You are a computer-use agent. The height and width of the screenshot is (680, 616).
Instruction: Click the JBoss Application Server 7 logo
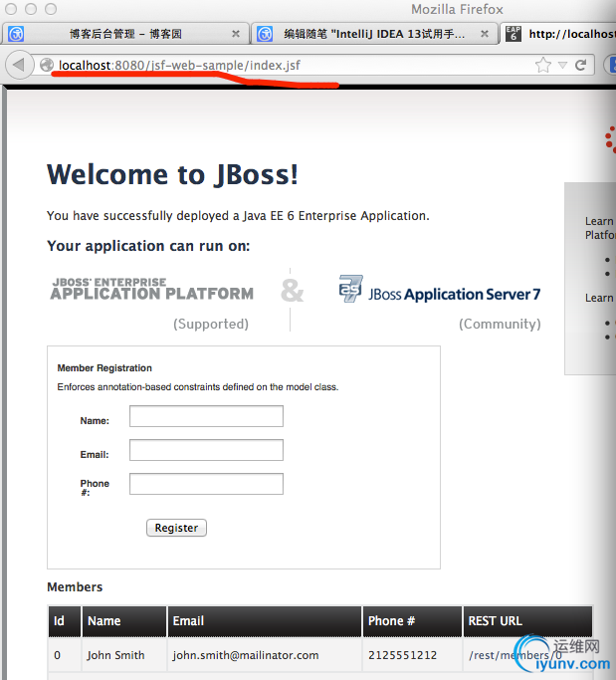pyautogui.click(x=440, y=290)
